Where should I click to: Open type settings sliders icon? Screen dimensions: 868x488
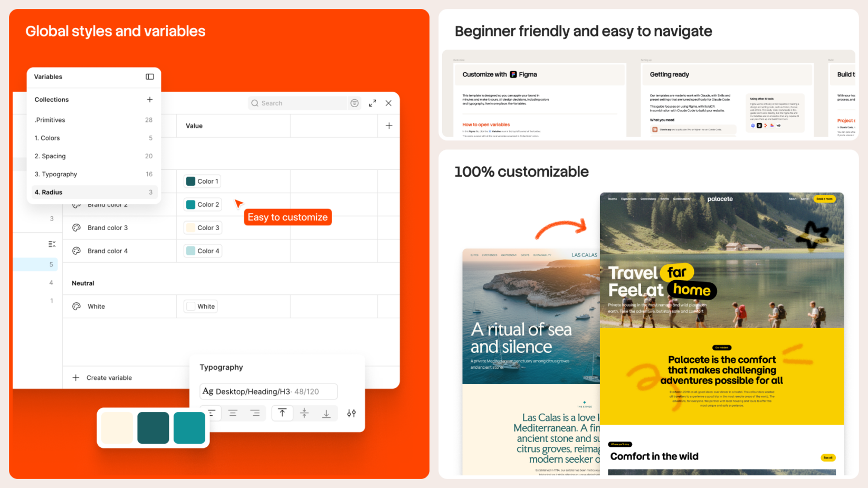tap(351, 413)
